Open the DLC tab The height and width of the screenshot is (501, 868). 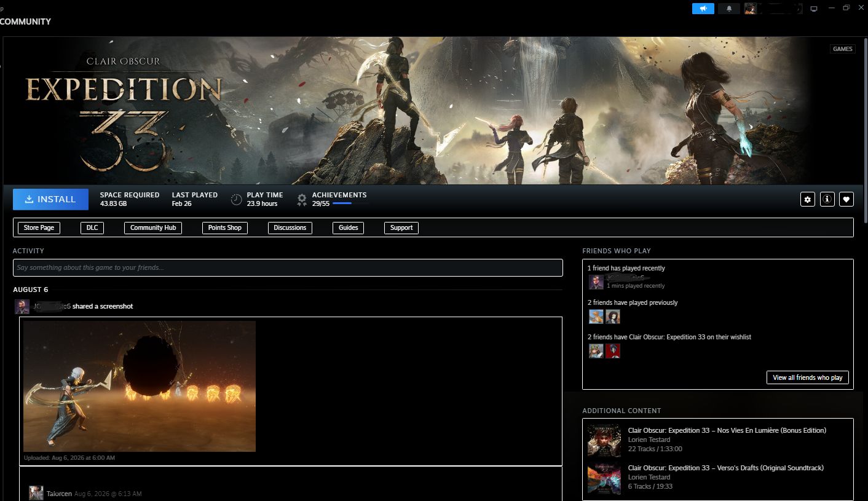(x=92, y=227)
